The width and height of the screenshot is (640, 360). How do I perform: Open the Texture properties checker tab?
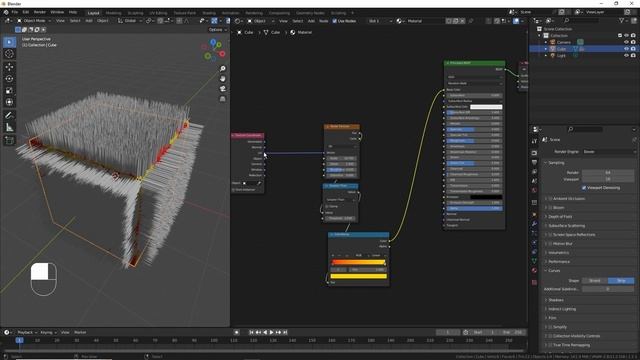click(x=534, y=282)
